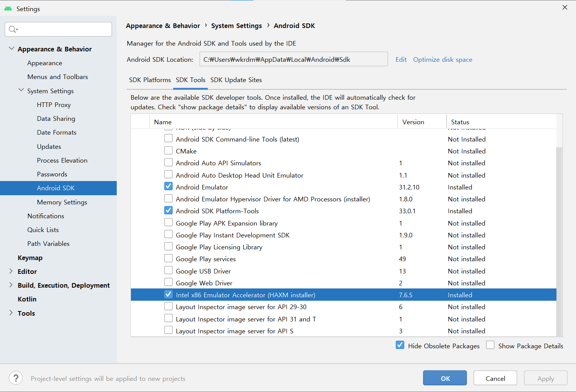Open the SDK Update Sites tab
The height and width of the screenshot is (392, 576).
click(x=236, y=80)
